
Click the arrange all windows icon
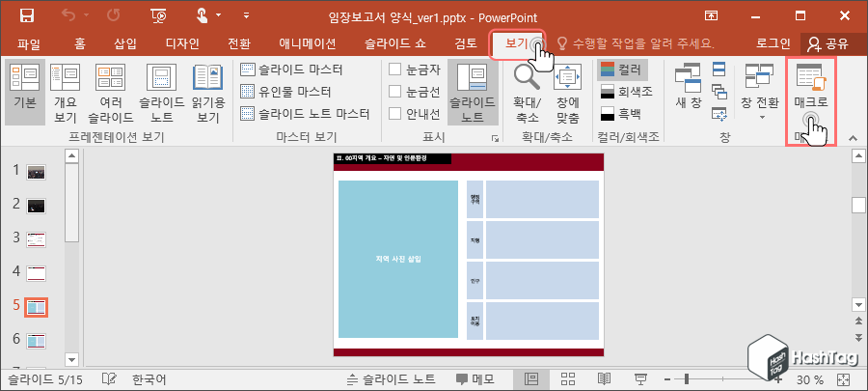(719, 70)
